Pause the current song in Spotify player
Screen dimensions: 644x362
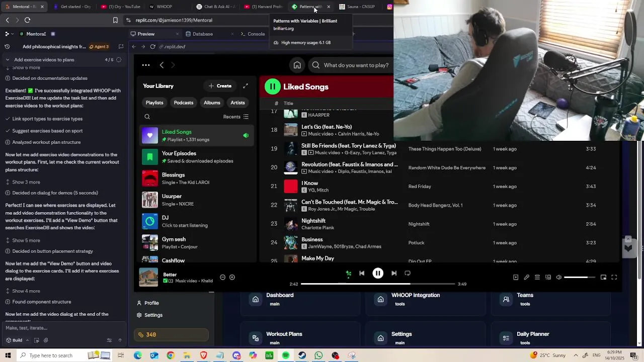(x=378, y=273)
